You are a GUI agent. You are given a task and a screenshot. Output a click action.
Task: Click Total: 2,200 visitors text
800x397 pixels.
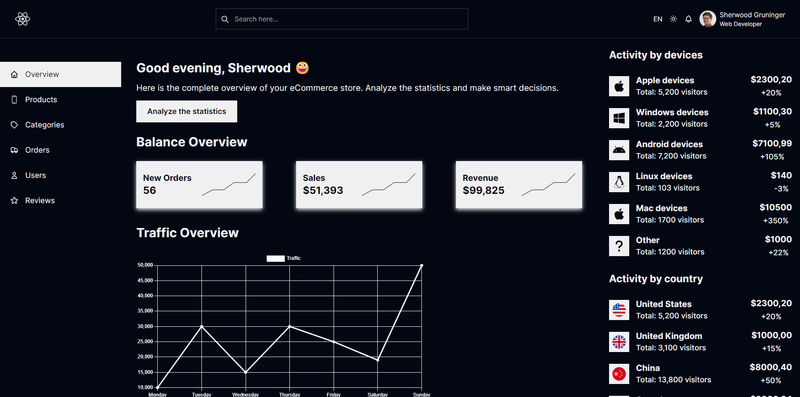(x=671, y=124)
